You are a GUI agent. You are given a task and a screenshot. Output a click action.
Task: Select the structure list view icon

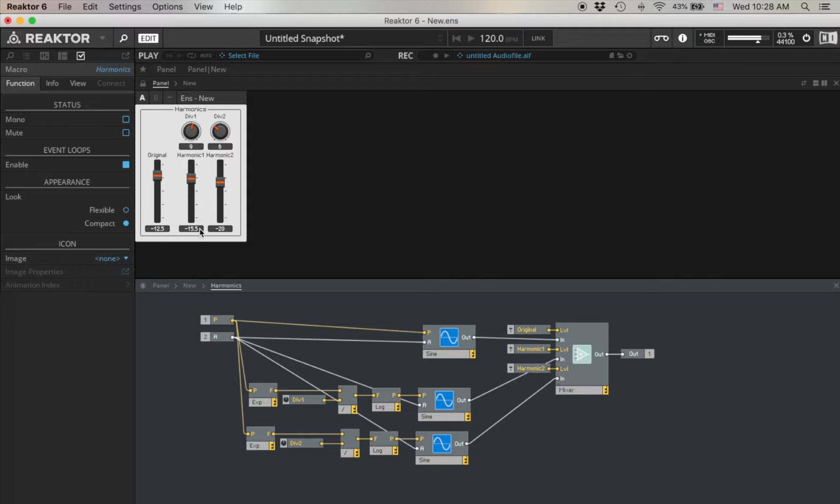pyautogui.click(x=26, y=55)
